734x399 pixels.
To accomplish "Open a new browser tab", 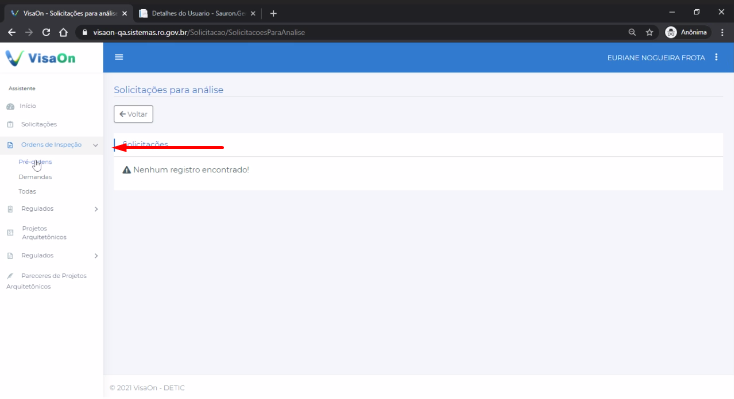I will pos(273,14).
